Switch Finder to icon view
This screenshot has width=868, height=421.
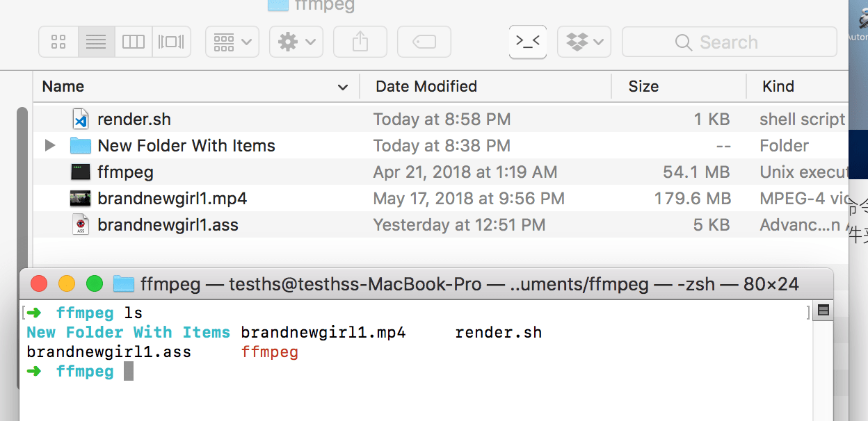click(x=58, y=42)
